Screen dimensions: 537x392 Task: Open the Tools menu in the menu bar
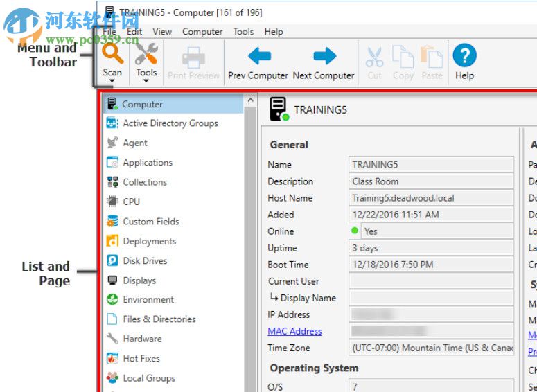pyautogui.click(x=243, y=31)
